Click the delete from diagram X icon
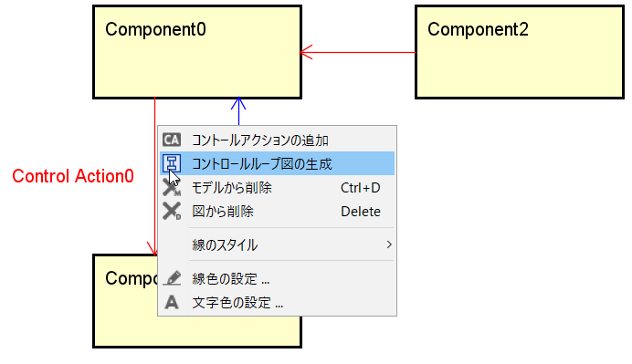This screenshot has width=632, height=364. [172, 211]
